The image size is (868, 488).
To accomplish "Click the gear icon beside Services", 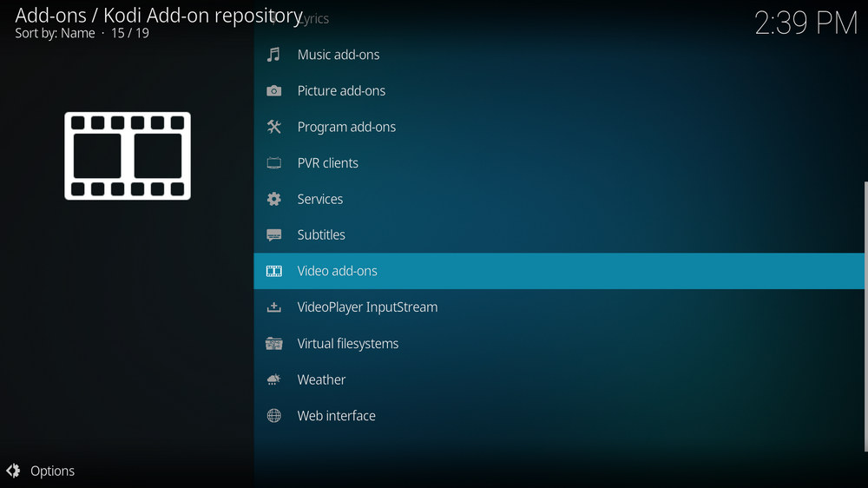I will coord(273,199).
